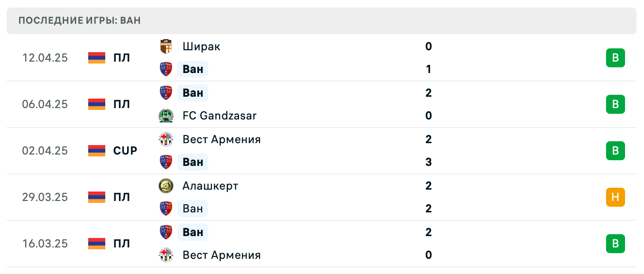Select the highlighted Ван label in the 06.04.25 match
This screenshot has width=644, height=274.
(x=193, y=93)
